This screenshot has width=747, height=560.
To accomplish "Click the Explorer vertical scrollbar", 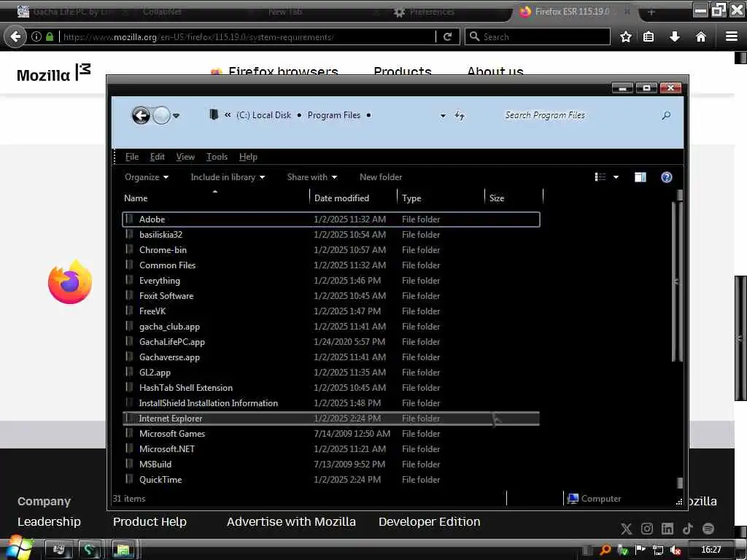I will coord(679,281).
